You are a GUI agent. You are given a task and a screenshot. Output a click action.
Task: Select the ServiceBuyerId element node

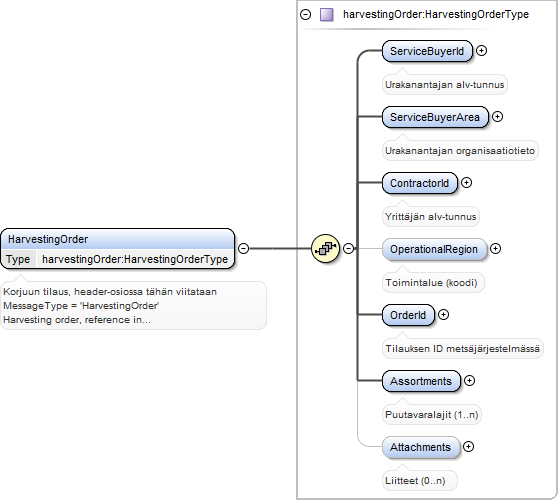pyautogui.click(x=427, y=51)
